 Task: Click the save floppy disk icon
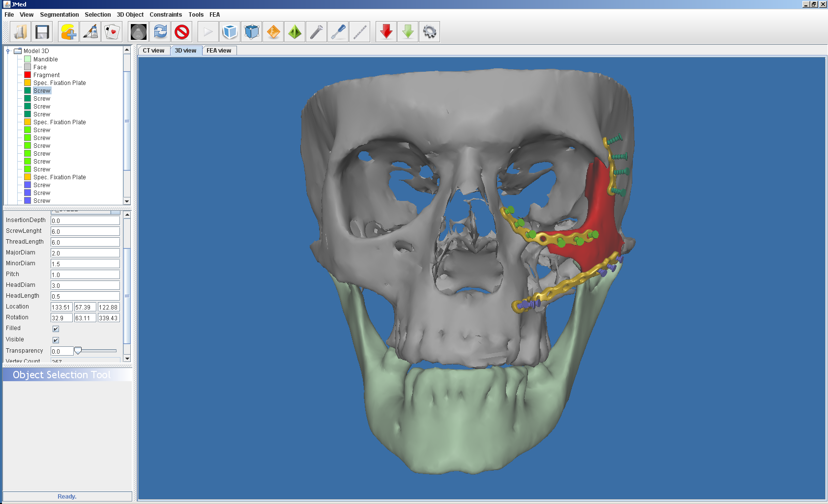42,32
